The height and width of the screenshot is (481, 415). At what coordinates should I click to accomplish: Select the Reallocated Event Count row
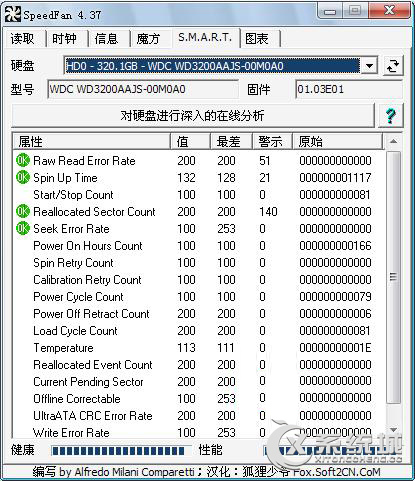[199, 365]
